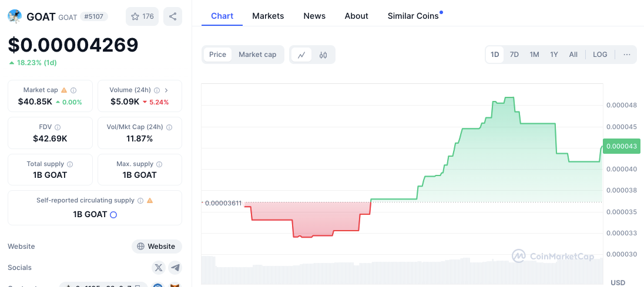Toggle chart to Market cap view
Viewport: 644px width, 287px height.
coord(257,55)
